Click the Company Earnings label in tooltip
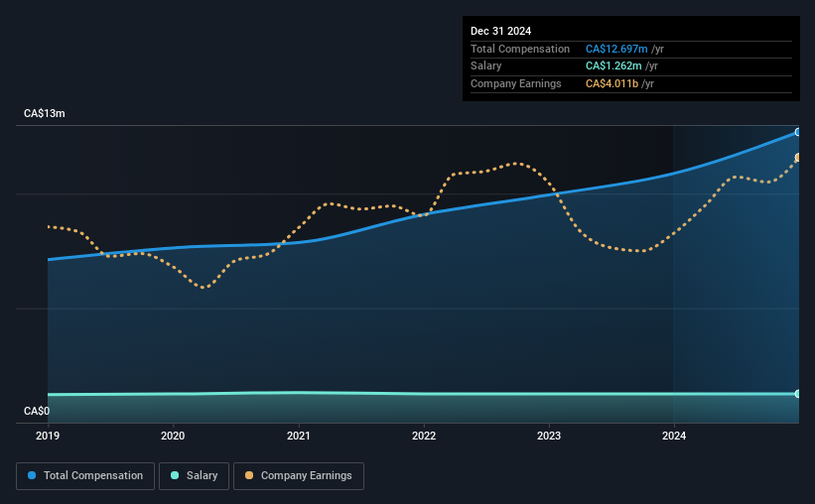Image resolution: width=815 pixels, height=504 pixels. [x=515, y=83]
